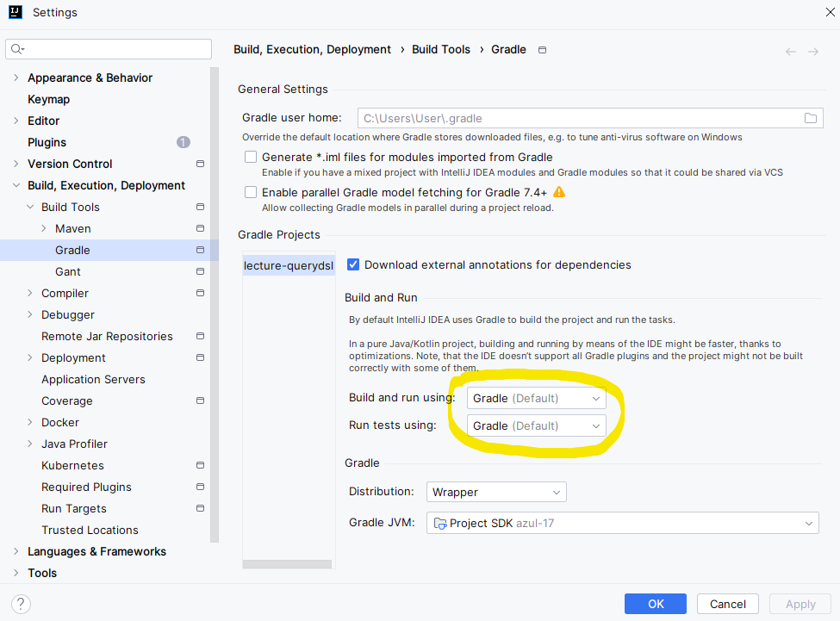Open the Build and run using dropdown

[536, 398]
